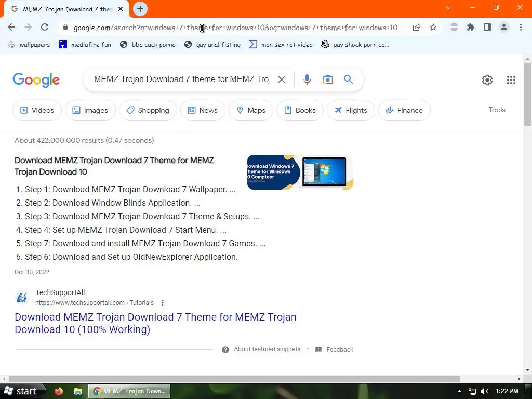
Task: Close the MEMZ Trojan Download tab
Action: pyautogui.click(x=121, y=9)
